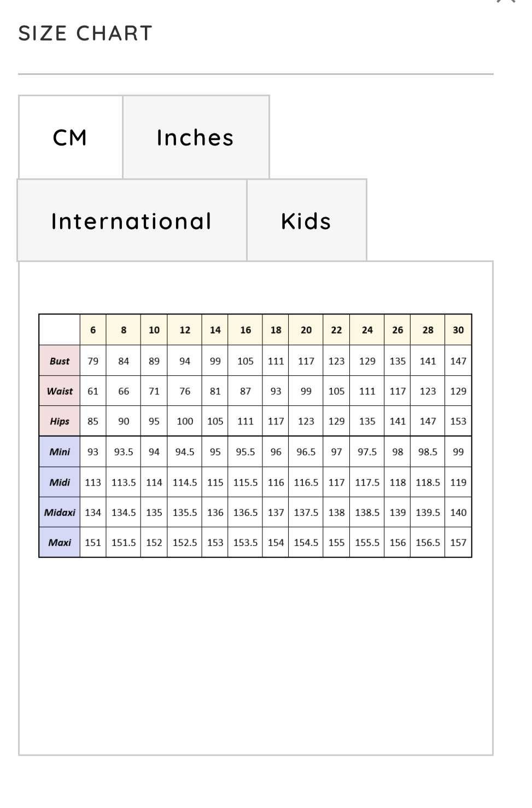Image resolution: width=532 pixels, height=808 pixels.
Task: Switch to the CM tab
Action: click(71, 137)
